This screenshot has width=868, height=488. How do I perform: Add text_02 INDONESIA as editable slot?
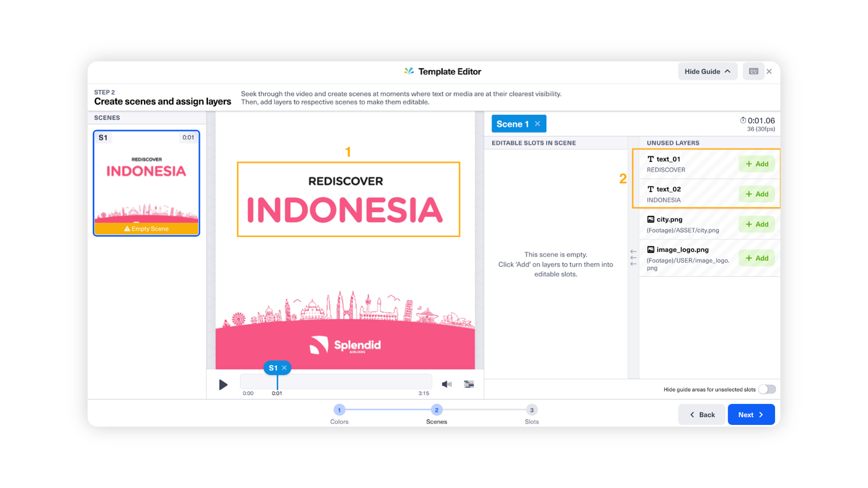click(x=756, y=194)
